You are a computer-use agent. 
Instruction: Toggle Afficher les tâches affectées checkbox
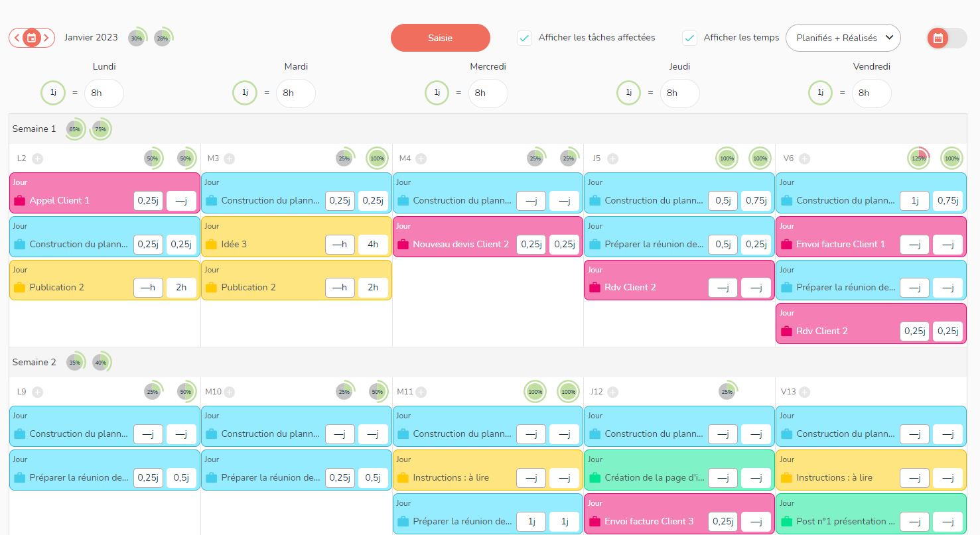click(x=524, y=38)
